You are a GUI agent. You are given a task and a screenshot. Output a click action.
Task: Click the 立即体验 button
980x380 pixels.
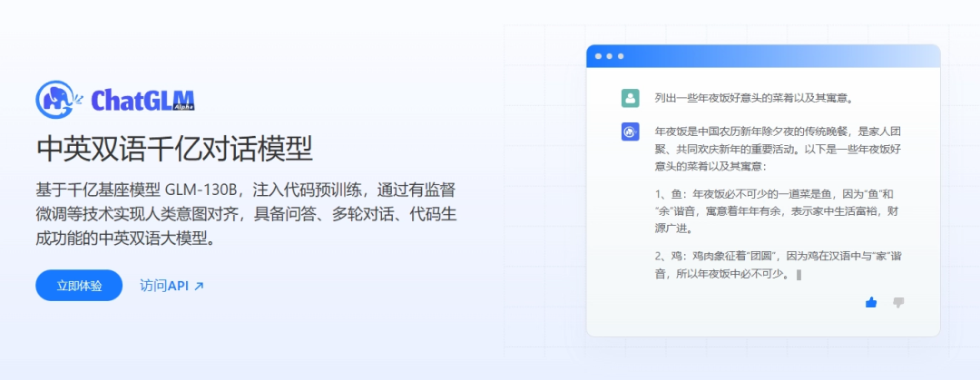point(79,286)
